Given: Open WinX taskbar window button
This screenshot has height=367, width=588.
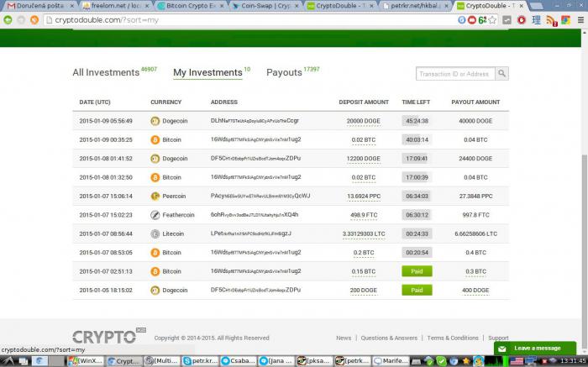Looking at the screenshot, I should pos(85,361).
